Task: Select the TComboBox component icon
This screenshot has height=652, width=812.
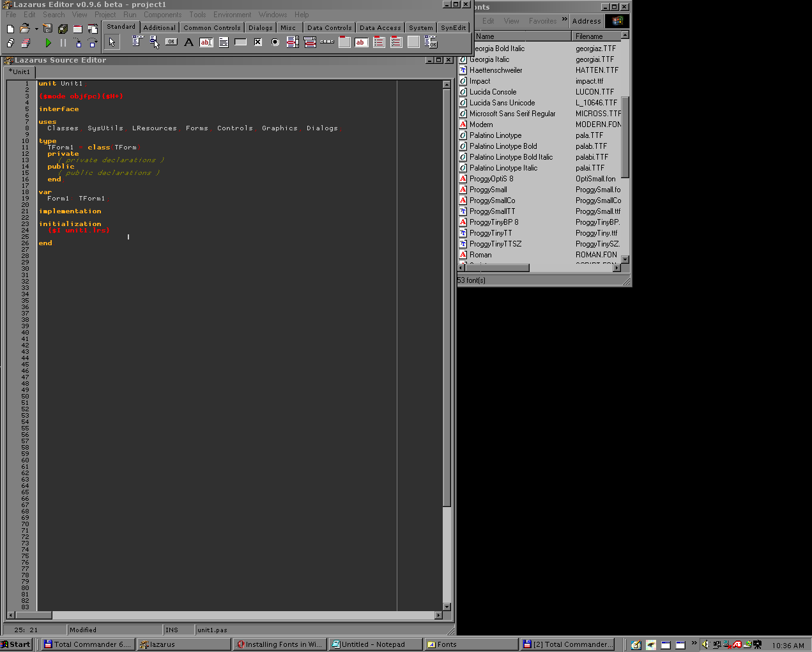Action: (309, 42)
